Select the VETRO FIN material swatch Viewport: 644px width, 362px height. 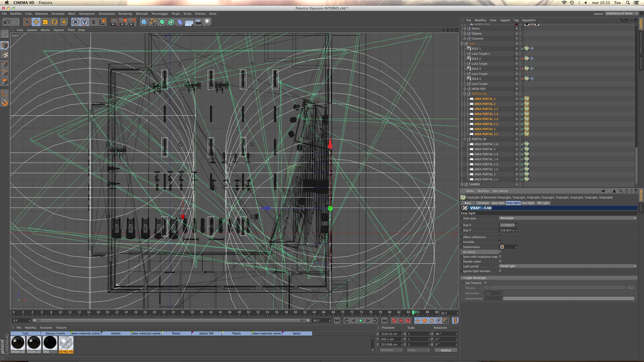coord(66,343)
